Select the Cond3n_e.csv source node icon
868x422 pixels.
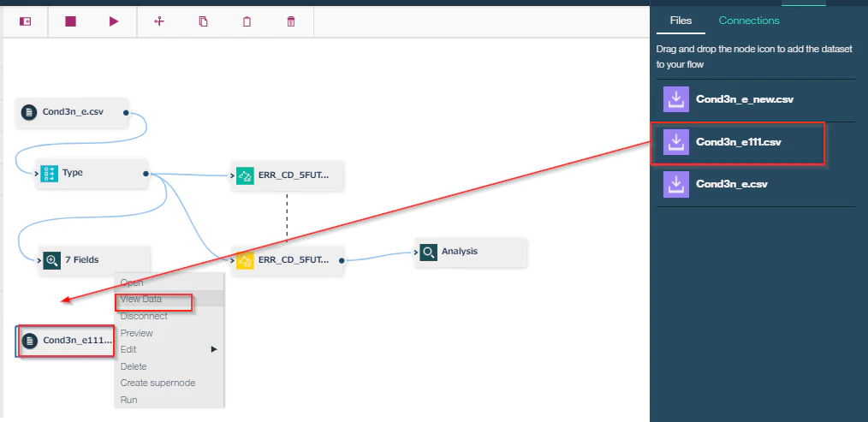tap(29, 112)
